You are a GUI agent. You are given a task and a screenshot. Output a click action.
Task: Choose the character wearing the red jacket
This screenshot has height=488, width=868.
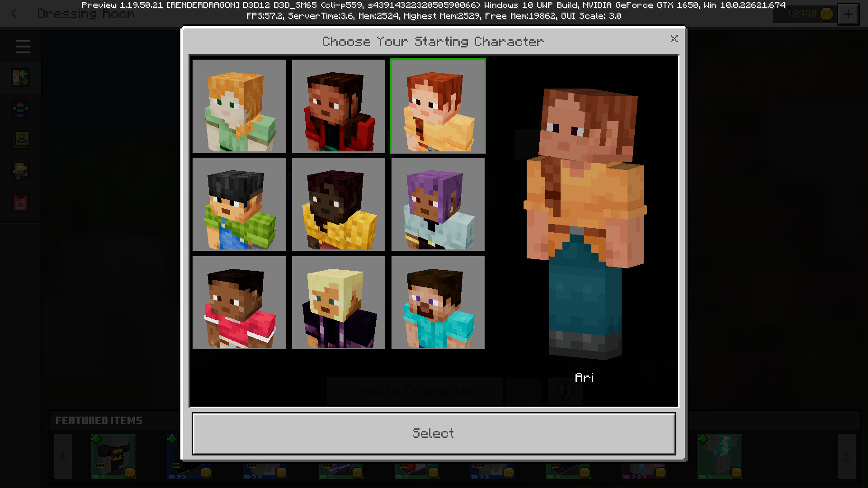[338, 106]
